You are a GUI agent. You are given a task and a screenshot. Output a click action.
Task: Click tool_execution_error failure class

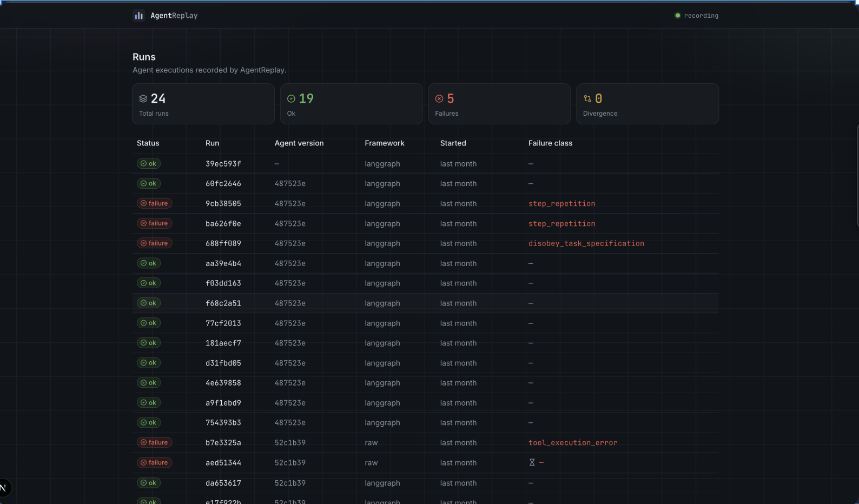[573, 443]
